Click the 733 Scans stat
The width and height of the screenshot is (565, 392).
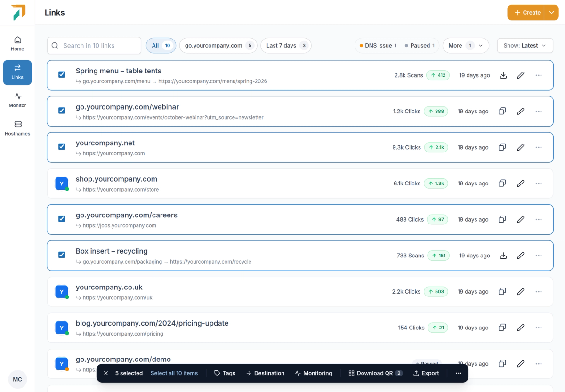(411, 256)
